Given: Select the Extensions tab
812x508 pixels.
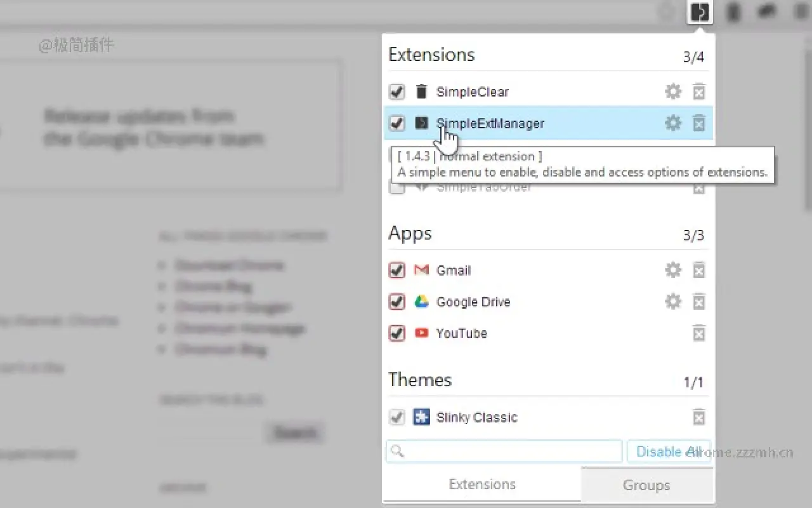Looking at the screenshot, I should (x=482, y=484).
